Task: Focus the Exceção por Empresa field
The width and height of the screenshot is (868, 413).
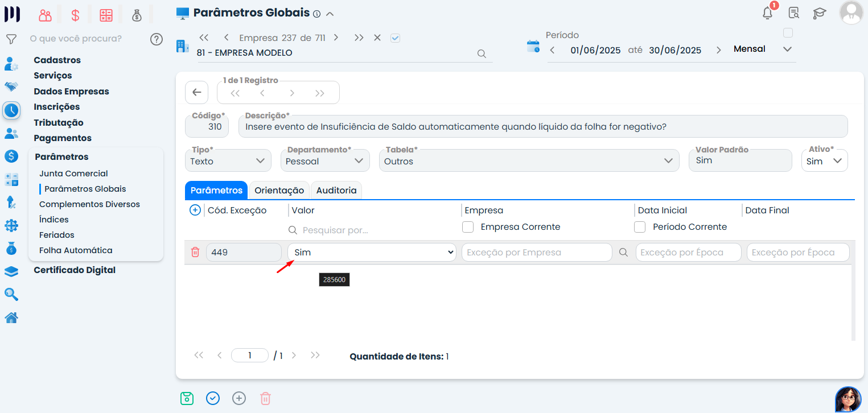Action: pos(537,253)
